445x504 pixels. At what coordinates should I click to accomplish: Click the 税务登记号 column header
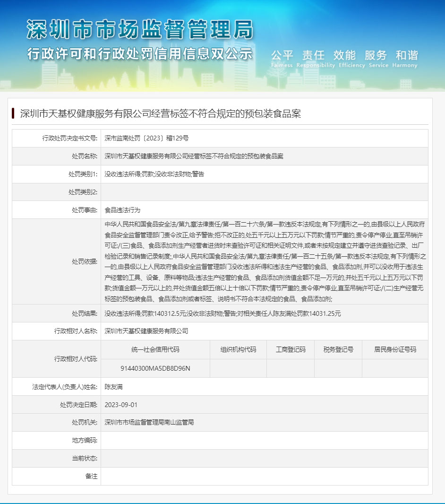338,350
